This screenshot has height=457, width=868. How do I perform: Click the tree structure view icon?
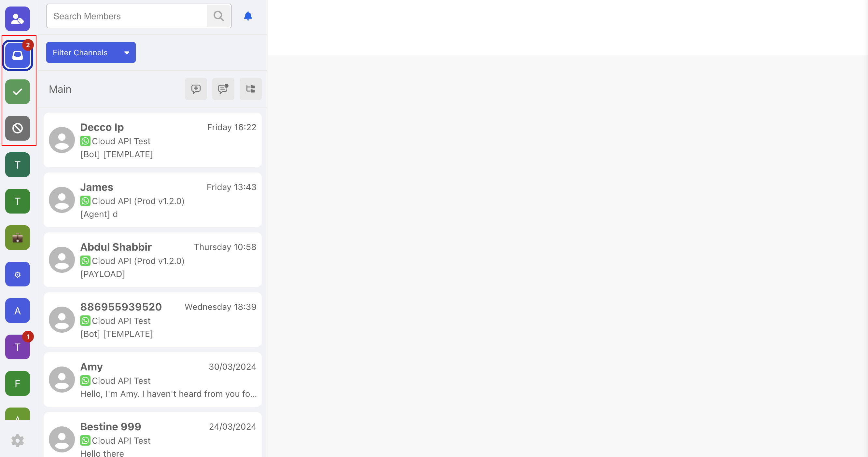tap(250, 89)
